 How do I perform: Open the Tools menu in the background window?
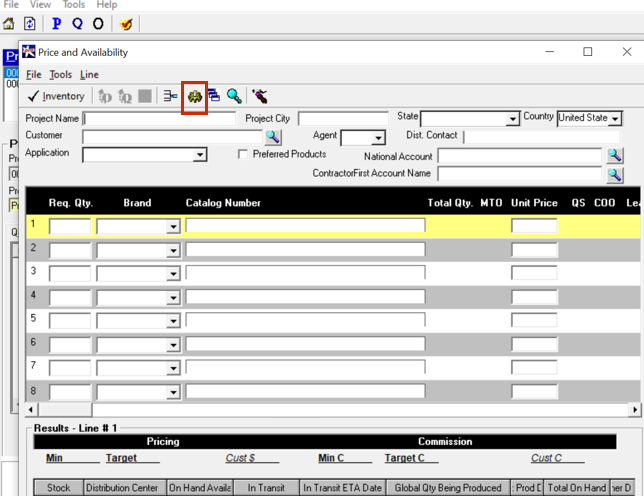pos(74,5)
